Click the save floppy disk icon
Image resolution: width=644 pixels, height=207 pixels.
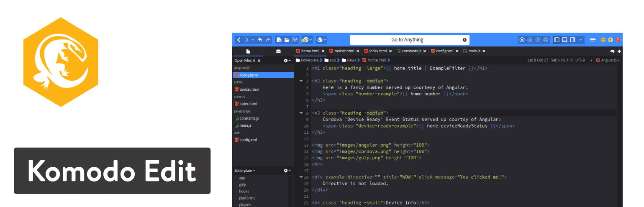295,40
